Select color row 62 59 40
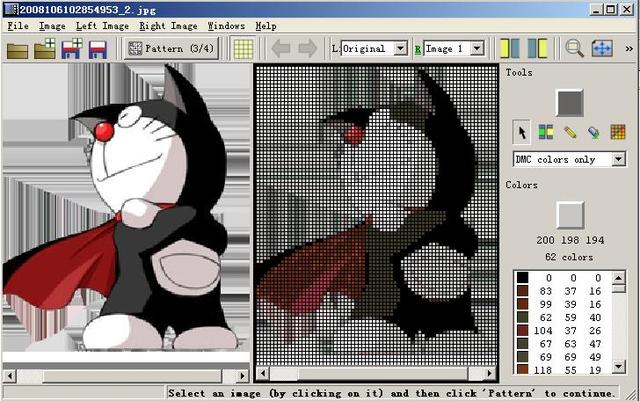This screenshot has width=640, height=401. (x=562, y=317)
